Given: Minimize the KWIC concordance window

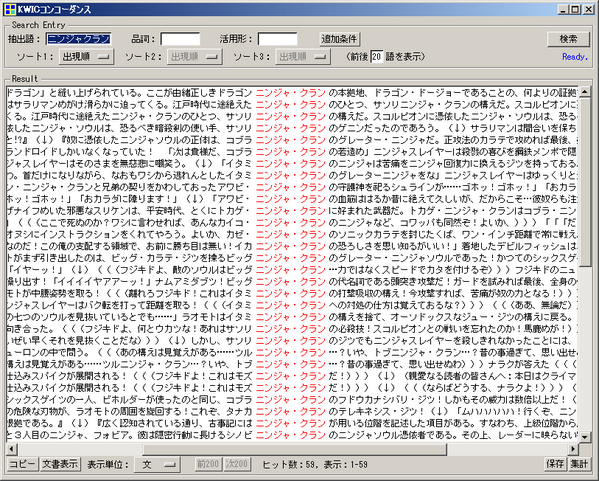Looking at the screenshot, I should tap(563, 9).
